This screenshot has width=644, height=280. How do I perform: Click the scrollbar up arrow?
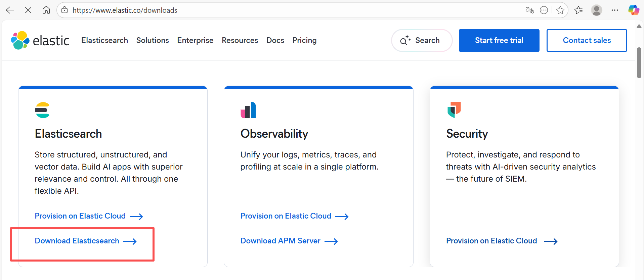click(639, 26)
